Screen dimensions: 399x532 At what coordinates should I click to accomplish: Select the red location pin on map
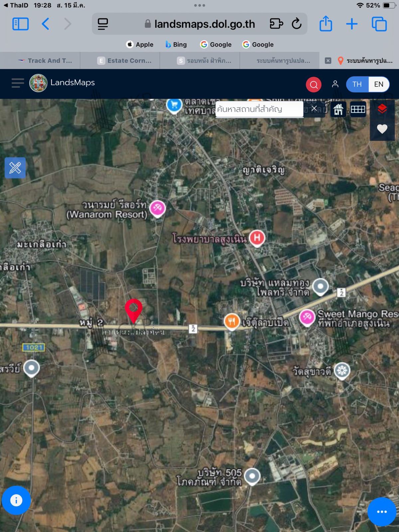134,311
